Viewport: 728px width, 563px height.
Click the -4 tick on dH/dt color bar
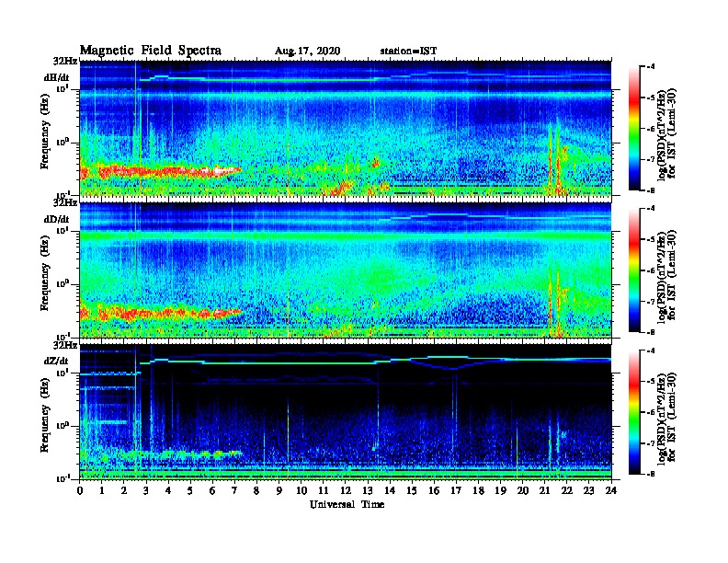coord(651,67)
